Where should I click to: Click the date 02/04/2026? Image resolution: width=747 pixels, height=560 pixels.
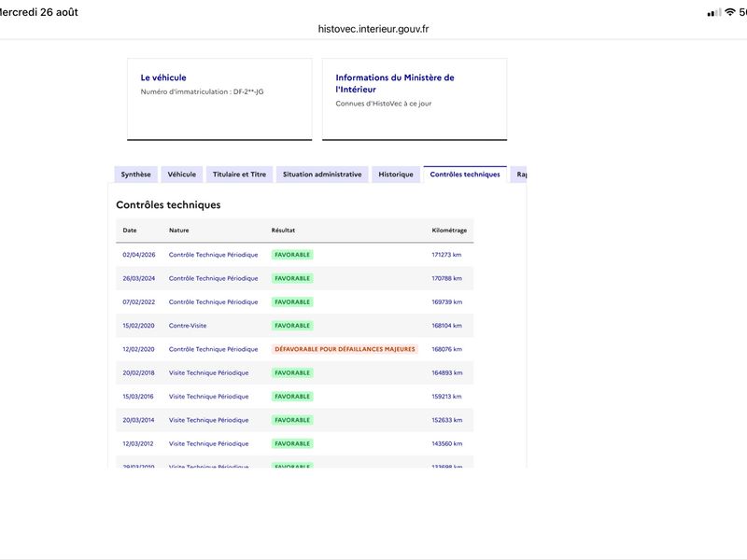(x=138, y=255)
